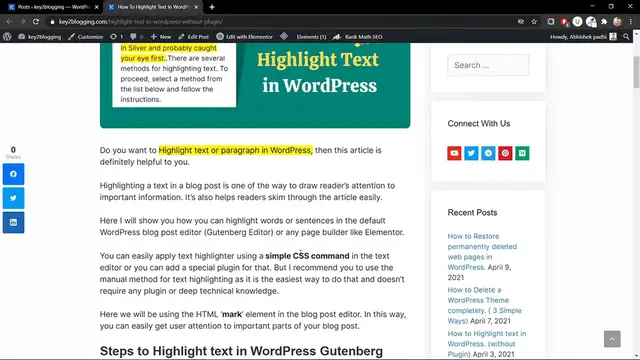Open the Chrome three-dot menu
Viewport: 640px width, 360px height.
(631, 22)
